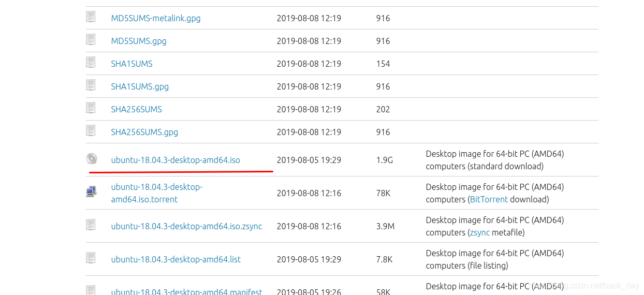This screenshot has width=644, height=295.
Task: Click the file icon beside amd64.iso.zsync
Action: (x=91, y=224)
